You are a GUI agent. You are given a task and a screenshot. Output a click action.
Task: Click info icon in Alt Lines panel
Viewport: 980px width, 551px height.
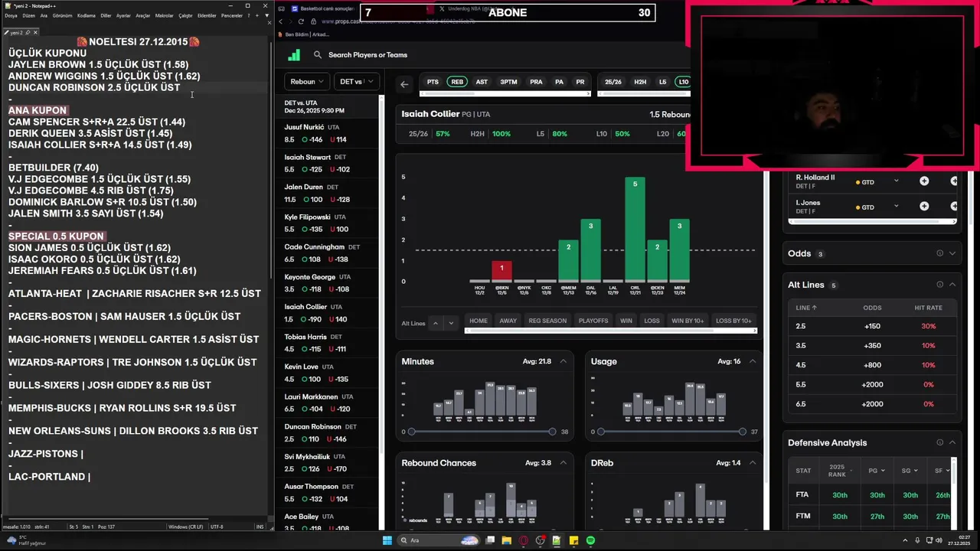(x=939, y=285)
